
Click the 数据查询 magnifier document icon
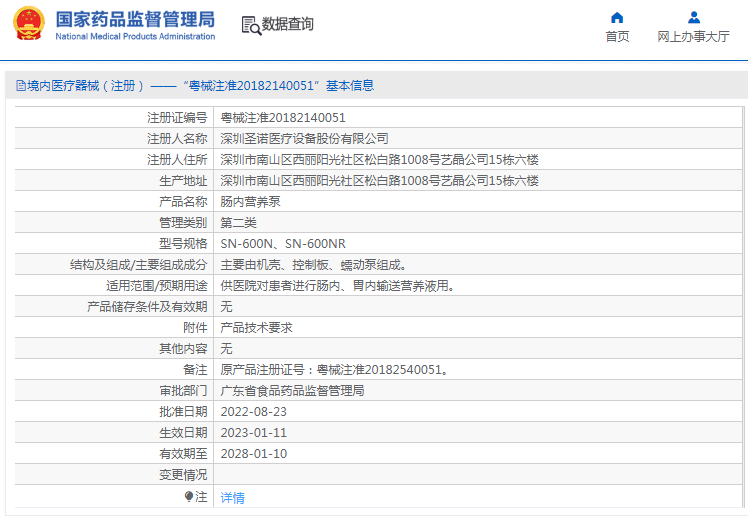[250, 25]
